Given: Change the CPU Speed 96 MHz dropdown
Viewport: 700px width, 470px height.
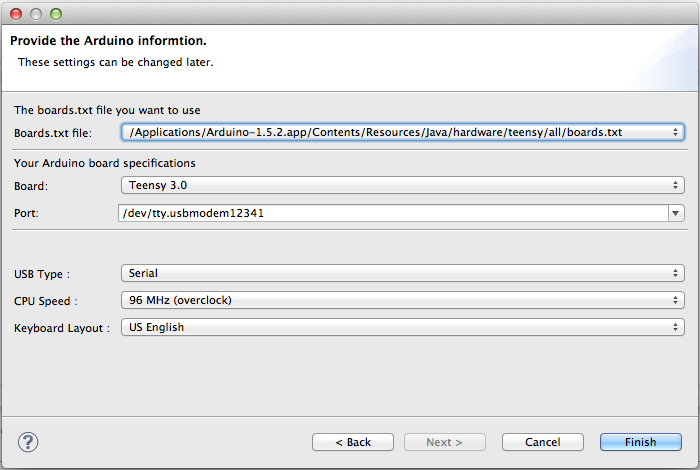Looking at the screenshot, I should 401,300.
